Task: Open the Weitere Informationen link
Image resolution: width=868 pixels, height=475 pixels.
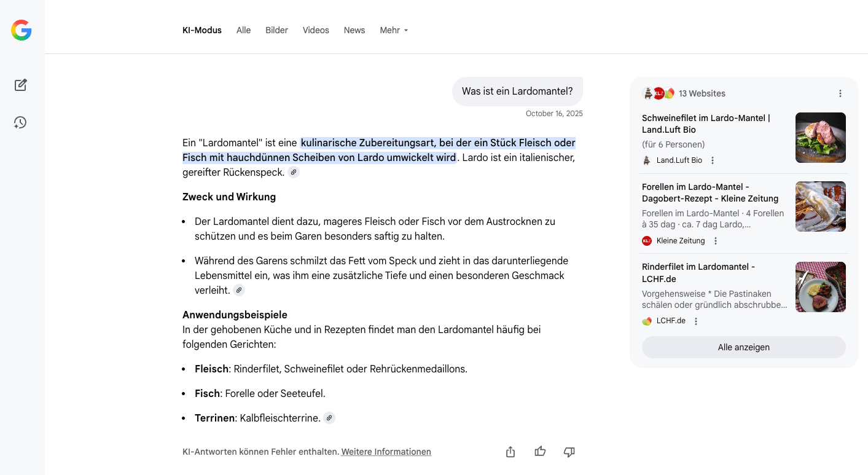Action: pos(386,452)
